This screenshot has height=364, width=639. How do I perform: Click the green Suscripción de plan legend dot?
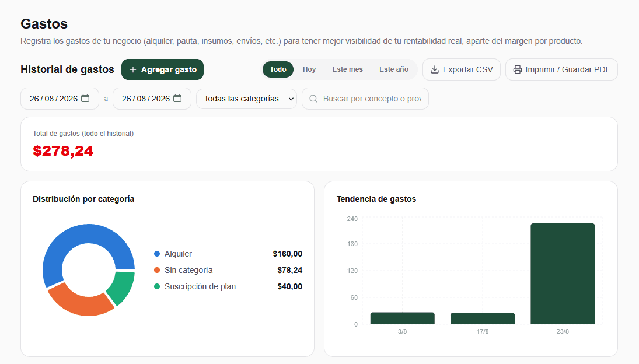click(157, 286)
